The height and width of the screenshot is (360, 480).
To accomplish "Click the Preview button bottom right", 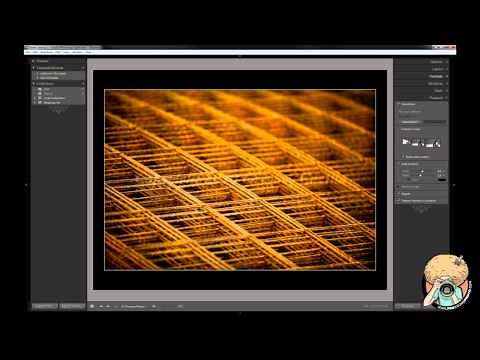I will pyautogui.click(x=408, y=306).
